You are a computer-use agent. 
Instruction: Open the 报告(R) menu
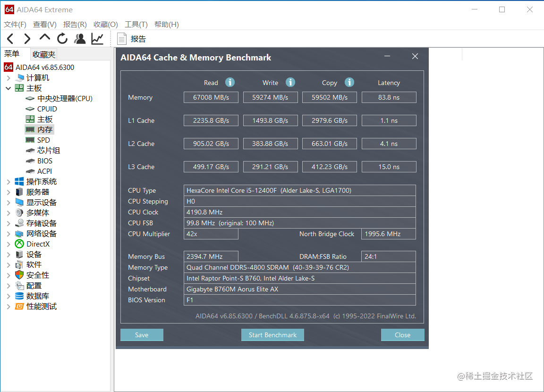coord(75,24)
